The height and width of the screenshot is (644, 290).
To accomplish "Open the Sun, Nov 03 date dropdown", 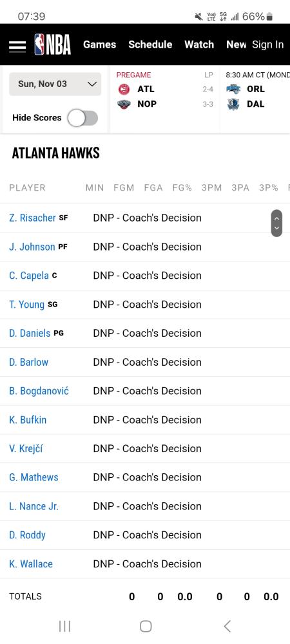I will 55,84.
